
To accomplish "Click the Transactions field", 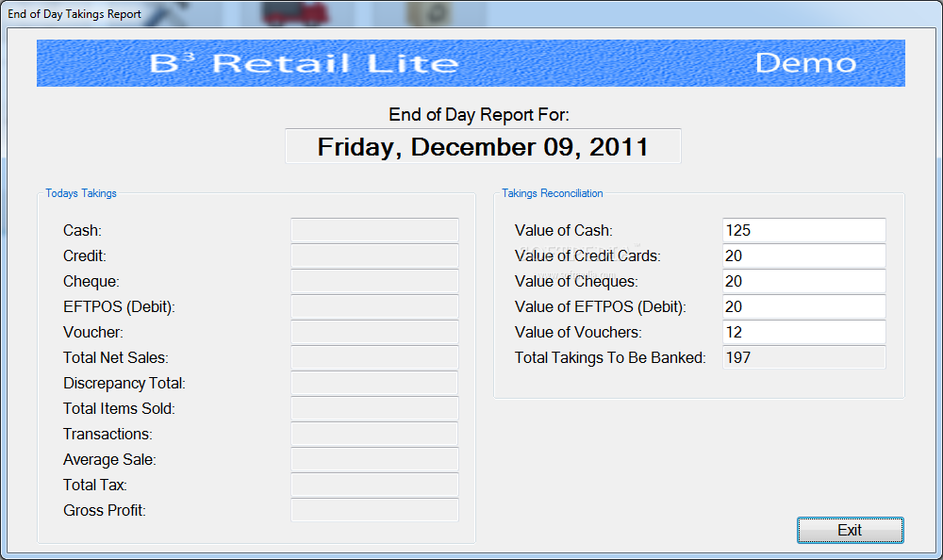I will (x=374, y=434).
